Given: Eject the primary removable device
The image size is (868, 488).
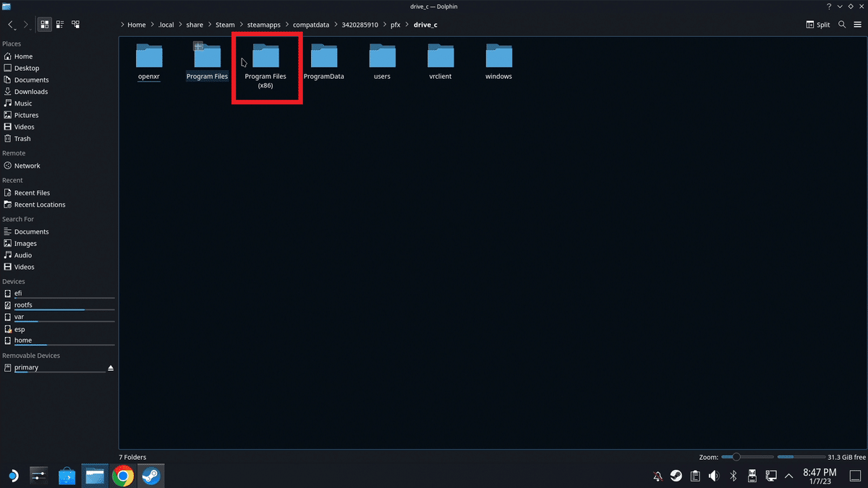Looking at the screenshot, I should coord(111,368).
